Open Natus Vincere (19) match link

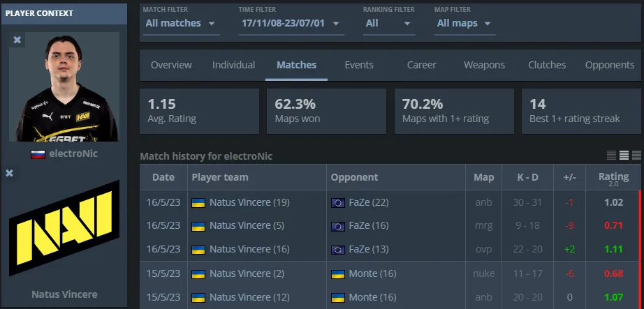(250, 202)
